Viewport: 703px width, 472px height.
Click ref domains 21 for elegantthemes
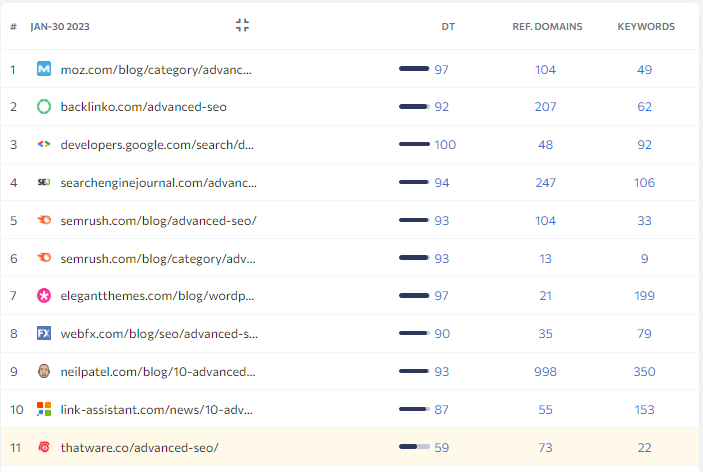point(546,296)
